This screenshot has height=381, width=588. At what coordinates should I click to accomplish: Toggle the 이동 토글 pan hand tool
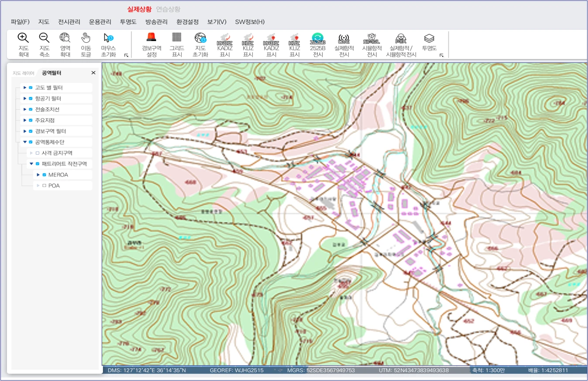pos(86,45)
